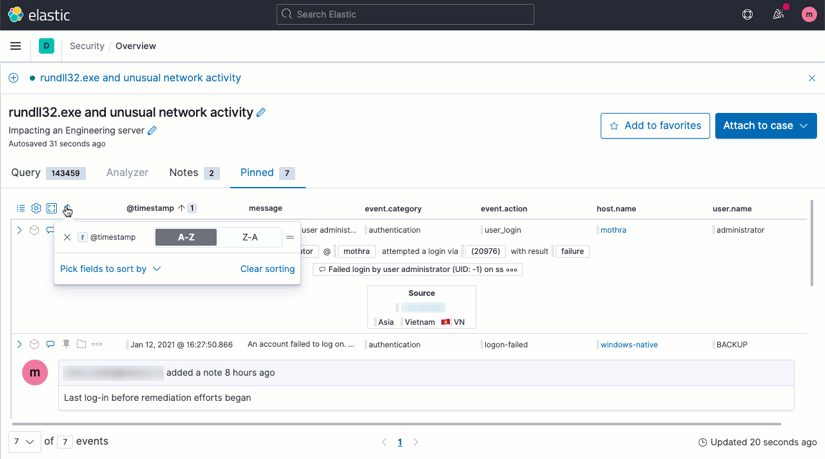
Task: Edit the timeline description pencil icon
Action: point(152,130)
